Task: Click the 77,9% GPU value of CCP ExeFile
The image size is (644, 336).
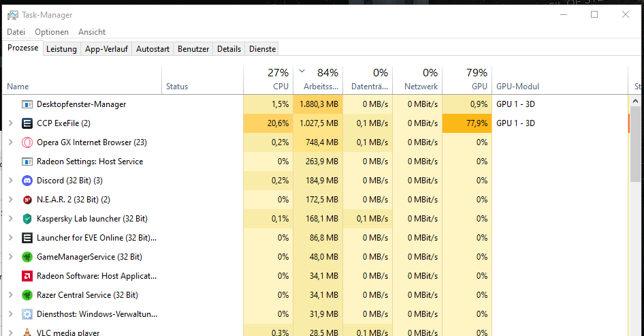Action: tap(477, 123)
